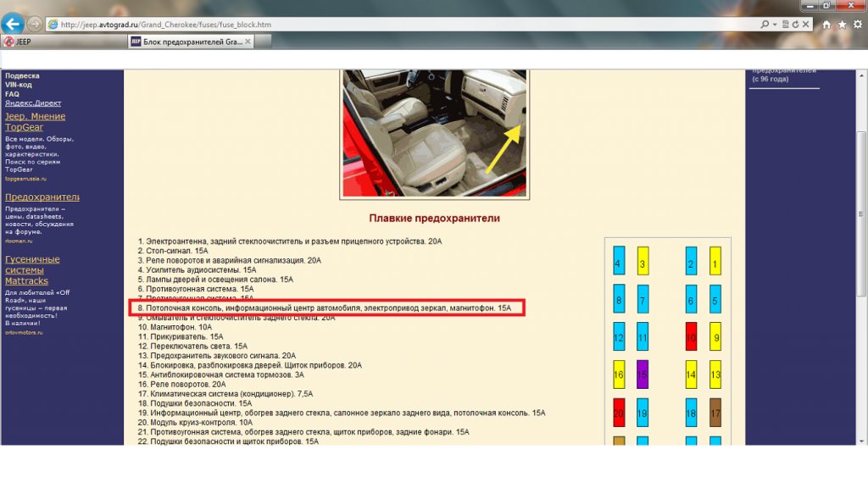Screen dimensions: 868x488
Task: Click the search magnifier icon in address bar
Action: (765, 25)
